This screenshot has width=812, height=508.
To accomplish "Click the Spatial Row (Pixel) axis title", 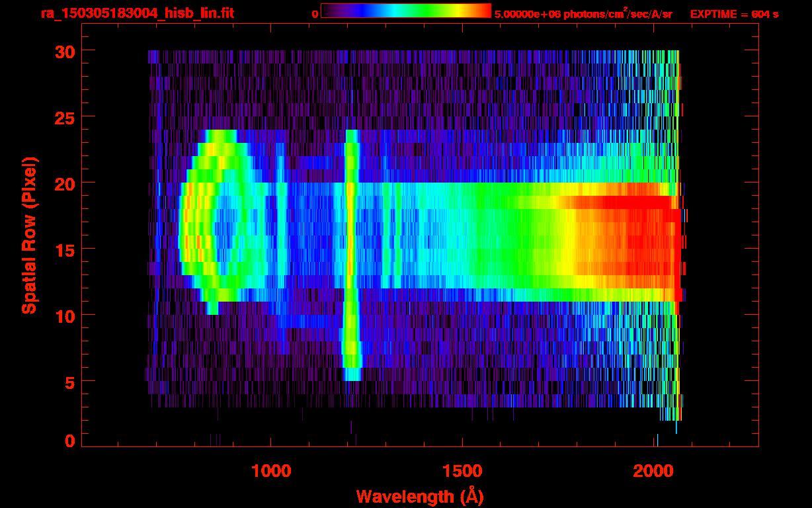I will [x=28, y=235].
